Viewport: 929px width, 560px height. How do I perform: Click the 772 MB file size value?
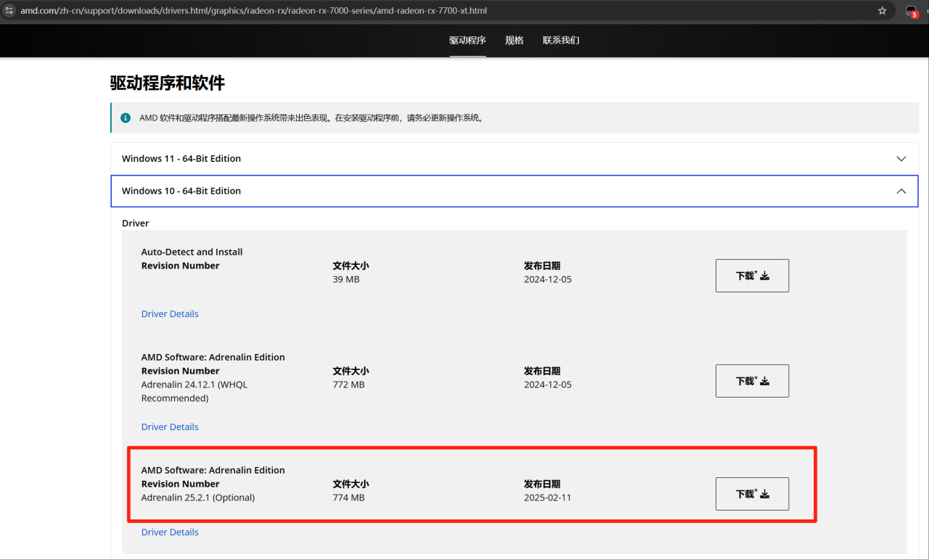(349, 384)
